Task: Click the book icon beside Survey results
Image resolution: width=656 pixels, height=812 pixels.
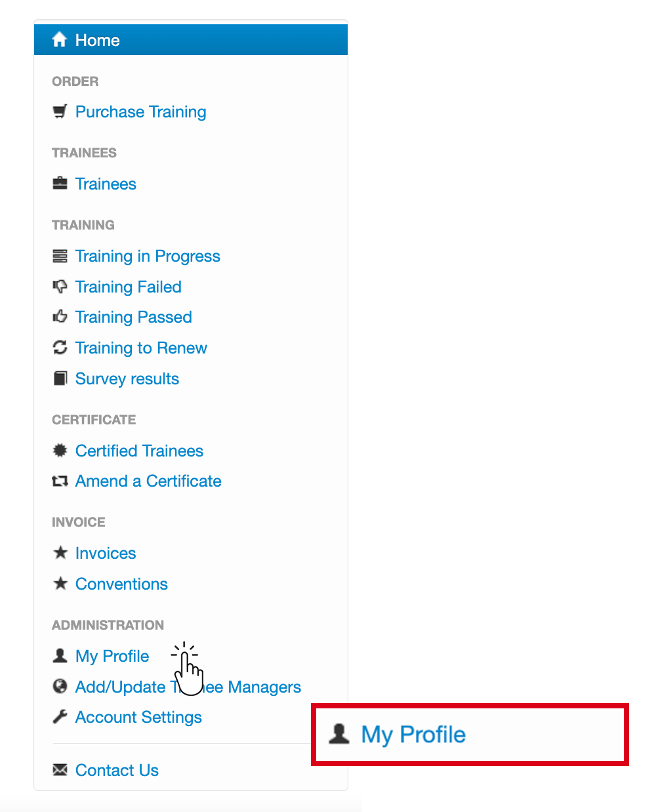Action: click(60, 378)
